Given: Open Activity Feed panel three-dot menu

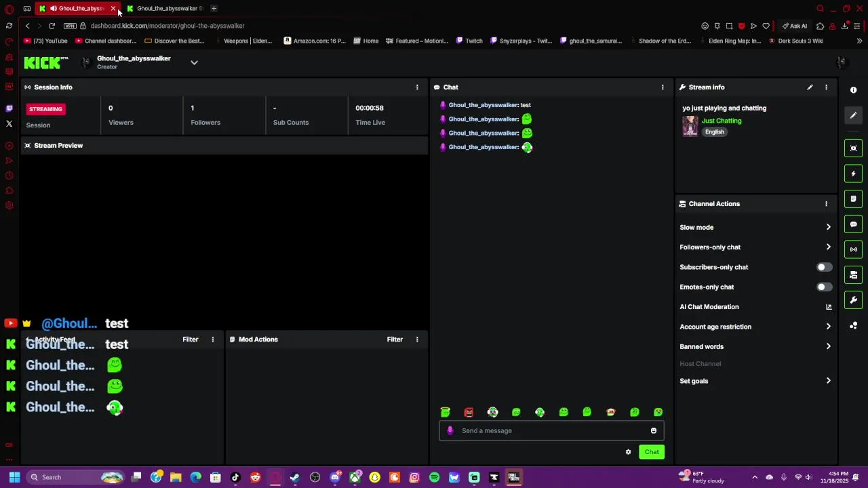Looking at the screenshot, I should point(213,340).
